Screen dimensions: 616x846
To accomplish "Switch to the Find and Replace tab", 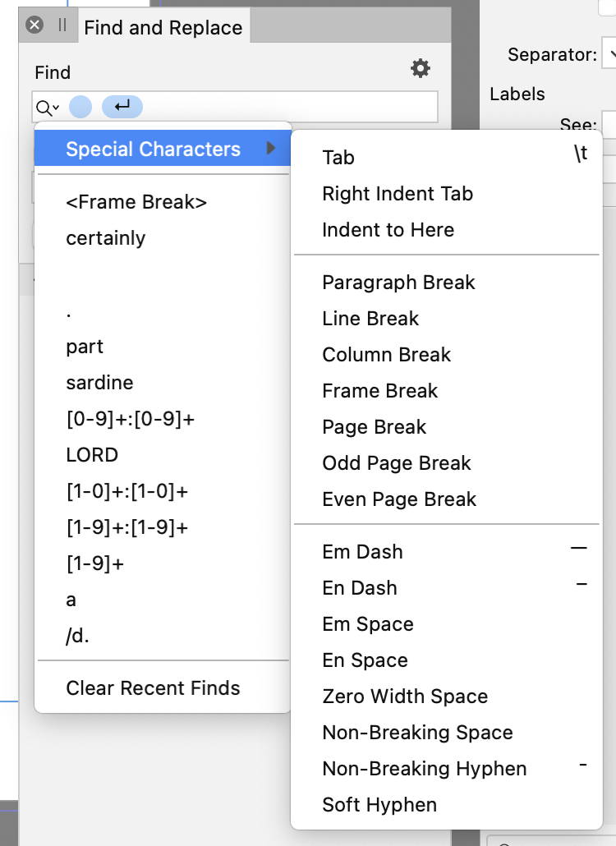I will (x=163, y=28).
